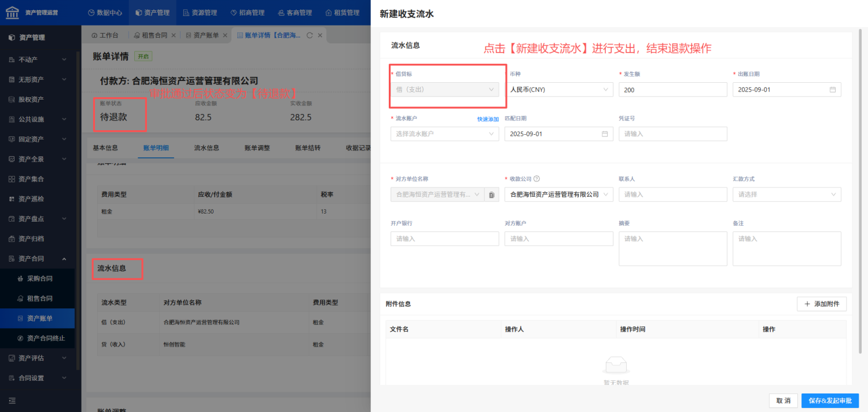The height and width of the screenshot is (412, 868).
Task: Click the 添加附件 button
Action: (822, 304)
